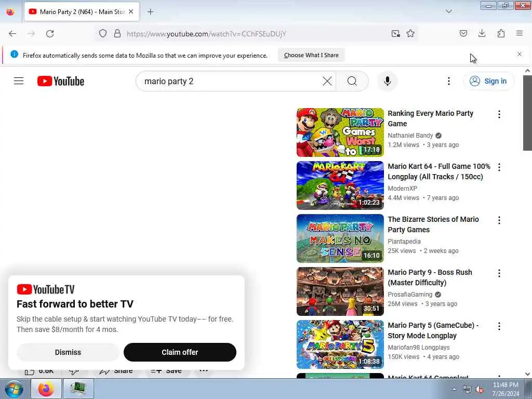Visit Mariofan98 Longplays channel name
This screenshot has height=399, width=532.
(418, 347)
